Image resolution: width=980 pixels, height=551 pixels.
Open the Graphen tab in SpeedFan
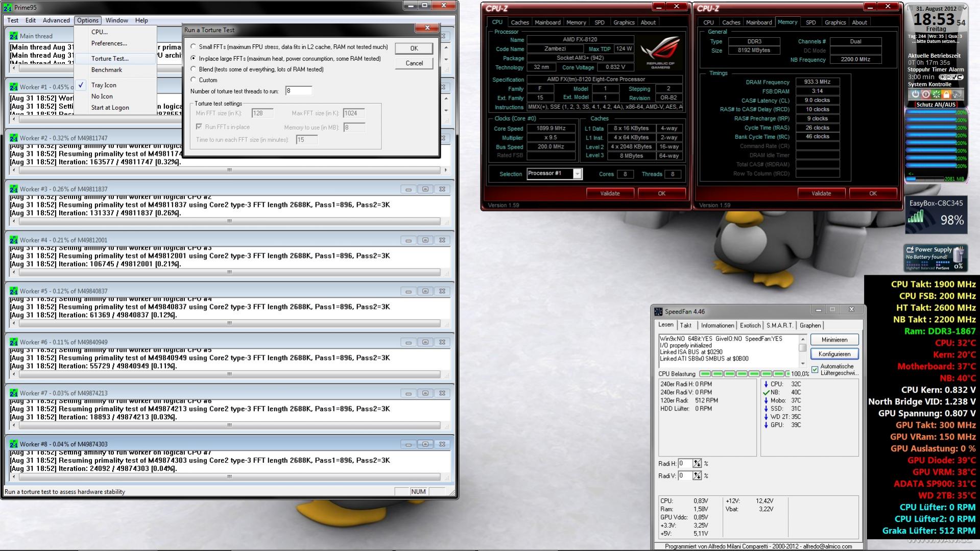click(x=810, y=325)
